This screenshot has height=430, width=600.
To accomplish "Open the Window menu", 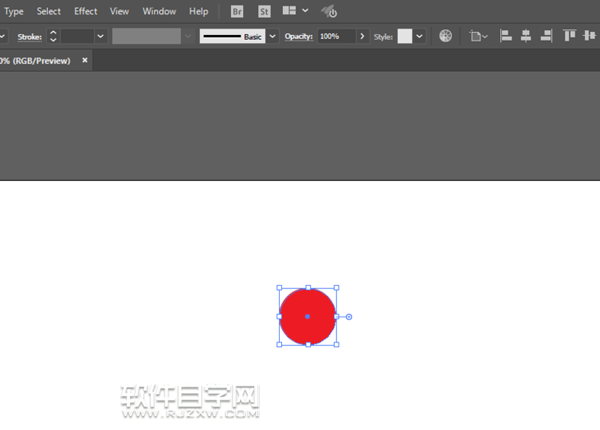I will [x=159, y=11].
